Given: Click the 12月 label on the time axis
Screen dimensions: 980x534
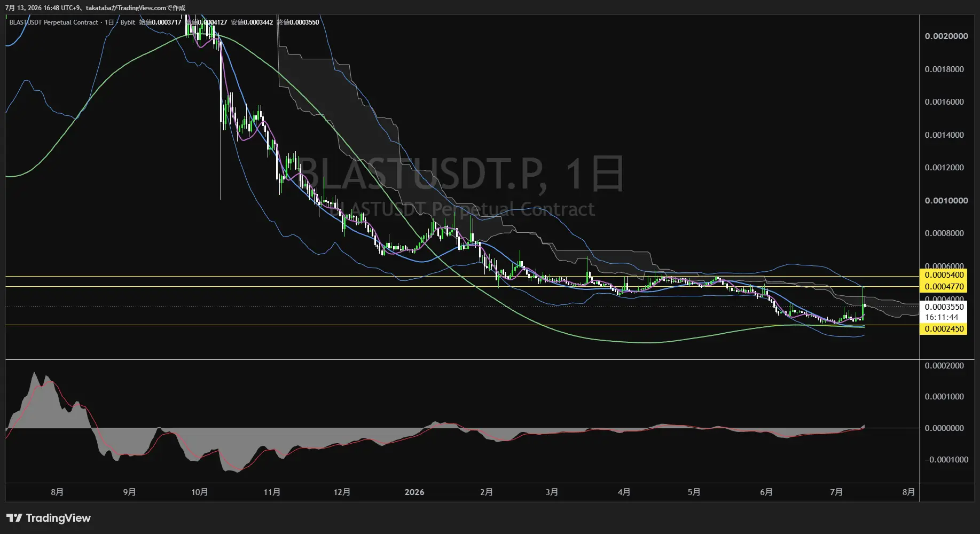Looking at the screenshot, I should pyautogui.click(x=342, y=492).
